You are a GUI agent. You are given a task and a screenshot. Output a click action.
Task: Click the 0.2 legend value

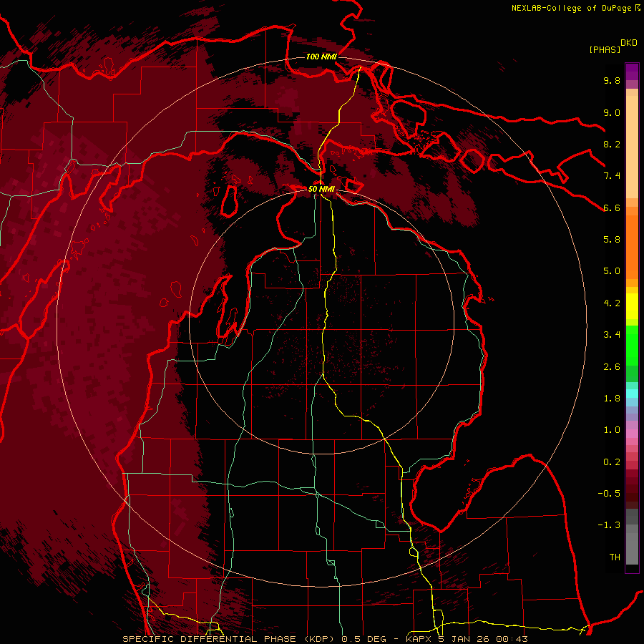click(612, 462)
